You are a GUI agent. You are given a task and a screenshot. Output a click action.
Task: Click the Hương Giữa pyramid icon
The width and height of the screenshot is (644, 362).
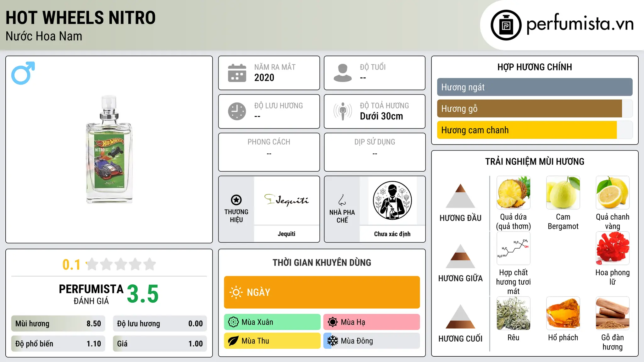coord(460,256)
